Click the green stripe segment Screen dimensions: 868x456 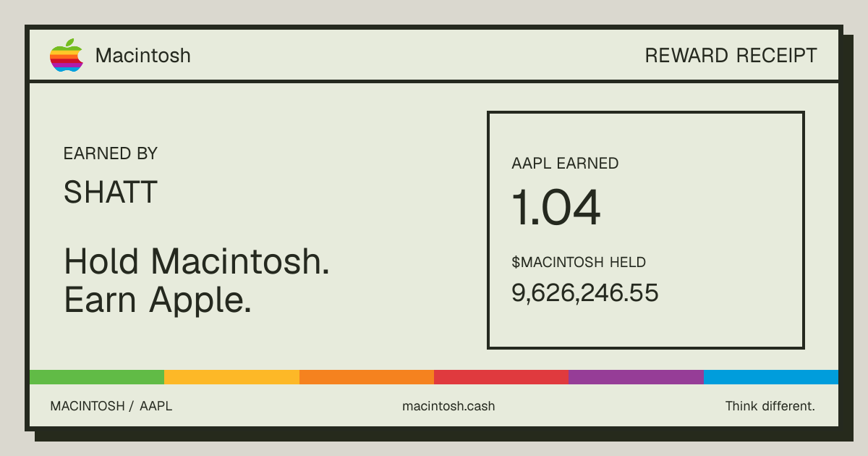97,377
